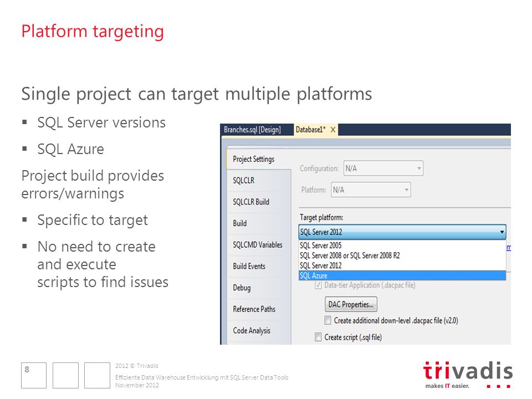
Task: Expand the Configuration N/A dropdown
Action: tap(383, 168)
